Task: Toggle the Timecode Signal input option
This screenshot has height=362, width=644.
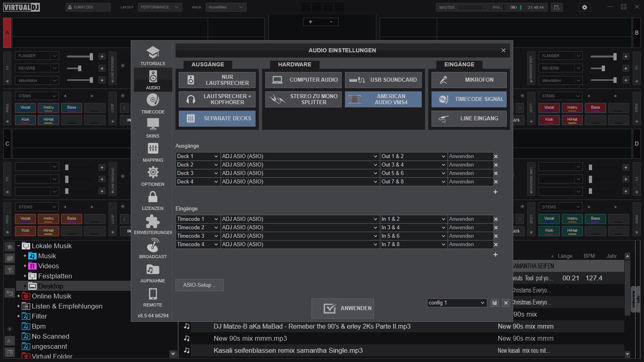Action: pyautogui.click(x=469, y=99)
